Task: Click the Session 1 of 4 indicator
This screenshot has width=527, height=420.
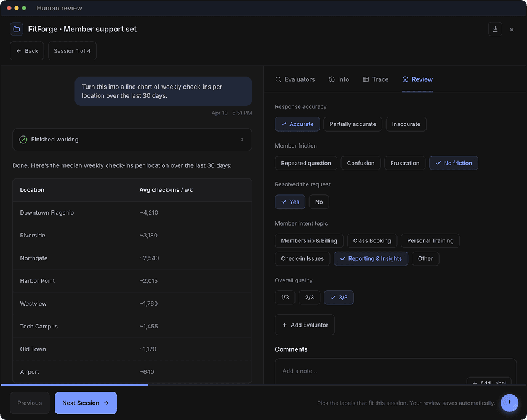Action: pyautogui.click(x=72, y=51)
